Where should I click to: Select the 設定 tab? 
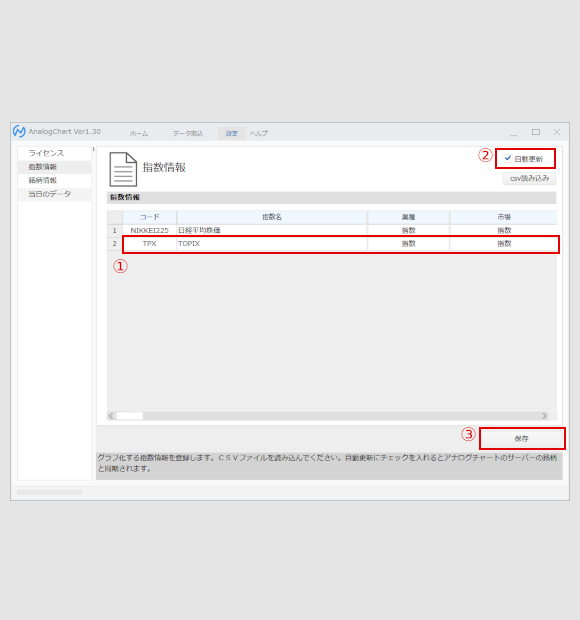tap(232, 134)
